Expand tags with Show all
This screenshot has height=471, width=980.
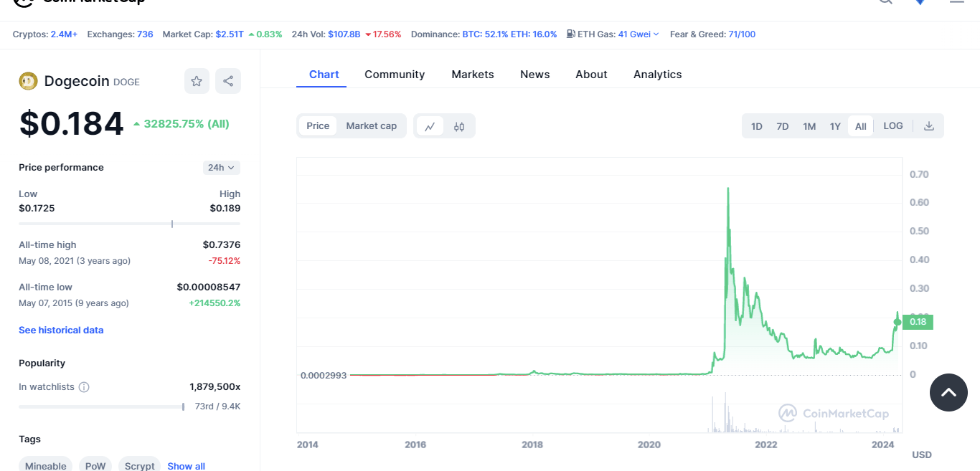187,466
